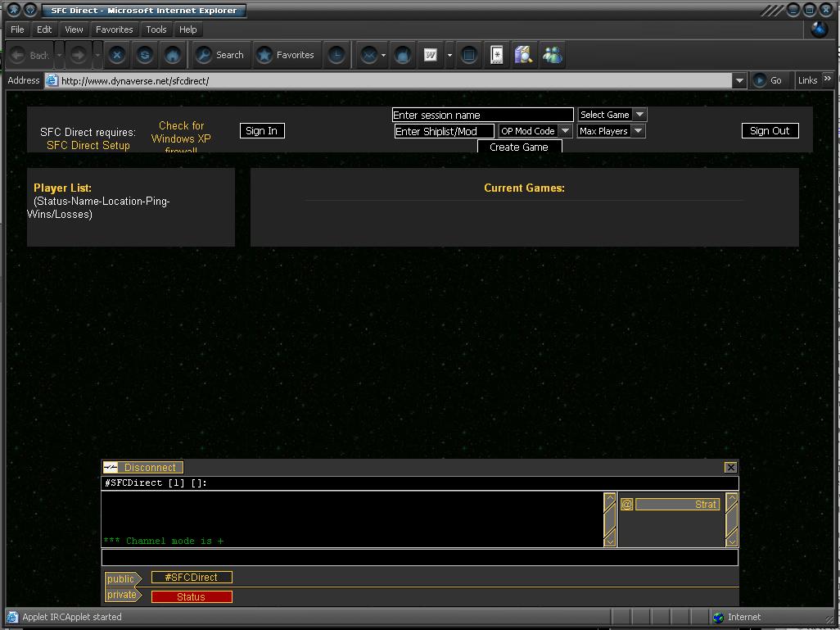Image resolution: width=840 pixels, height=630 pixels.
Task: Open the Messenger people icon
Action: pyautogui.click(x=553, y=55)
